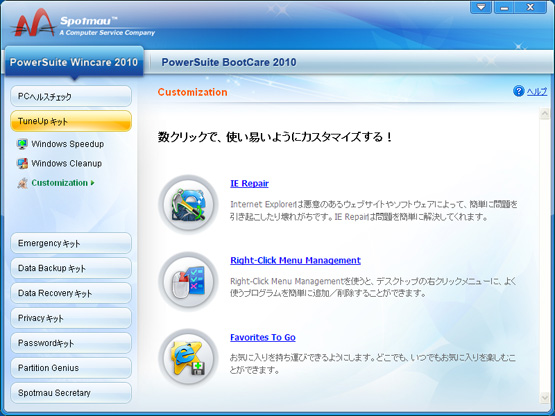The image size is (555, 416).
Task: Follow the IE Repair link
Action: [x=249, y=183]
